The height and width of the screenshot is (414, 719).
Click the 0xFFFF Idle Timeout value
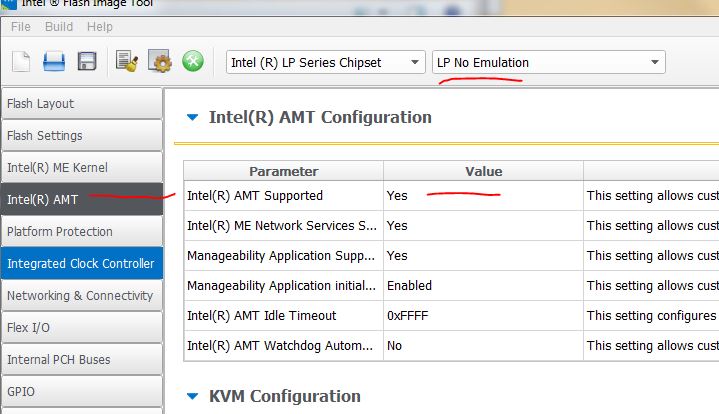483,315
